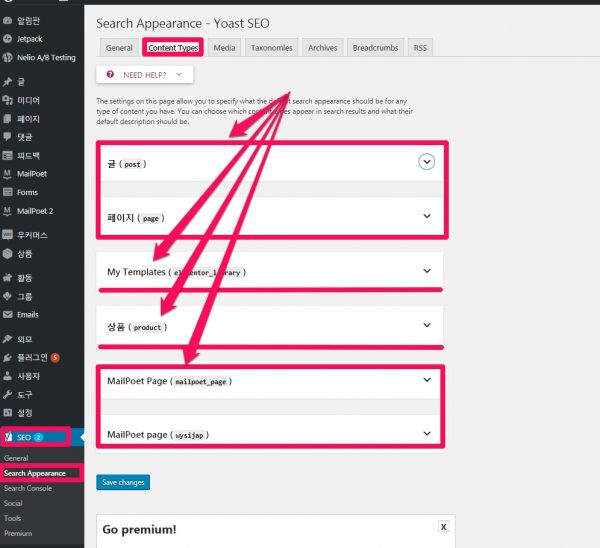The width and height of the screenshot is (600, 548).
Task: Expand the 페이지 (page) section
Action: (427, 216)
